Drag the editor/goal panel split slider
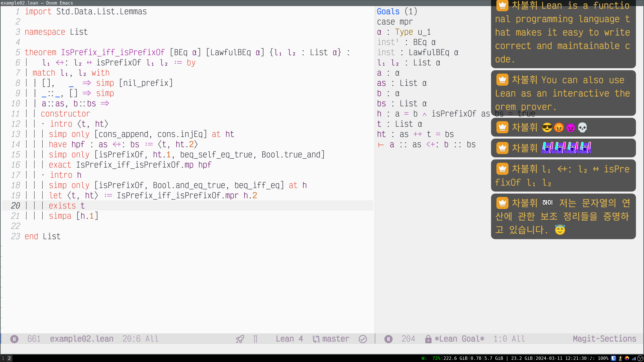 point(375,177)
